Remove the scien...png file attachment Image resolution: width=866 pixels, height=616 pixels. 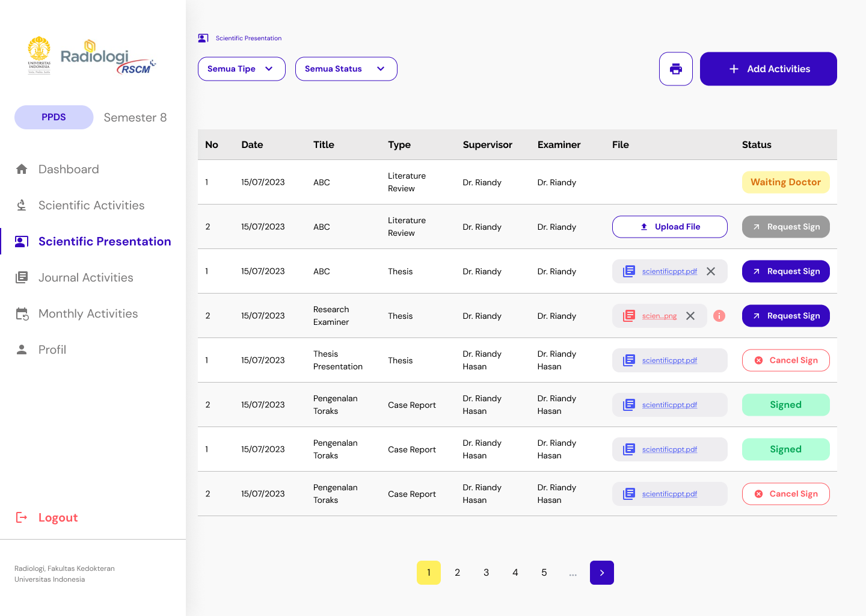pos(690,315)
